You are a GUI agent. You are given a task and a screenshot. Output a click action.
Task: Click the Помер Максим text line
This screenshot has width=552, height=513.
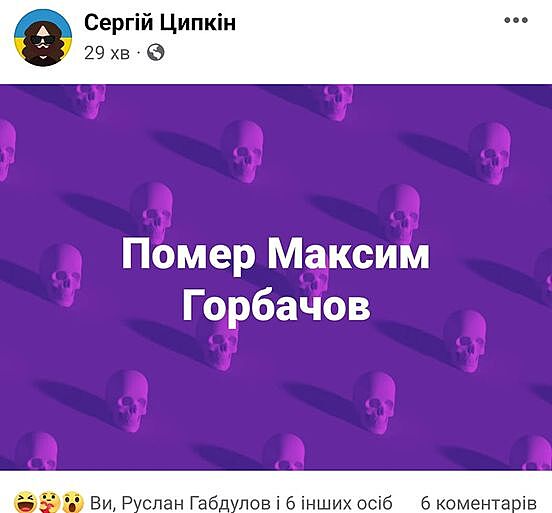click(x=276, y=254)
